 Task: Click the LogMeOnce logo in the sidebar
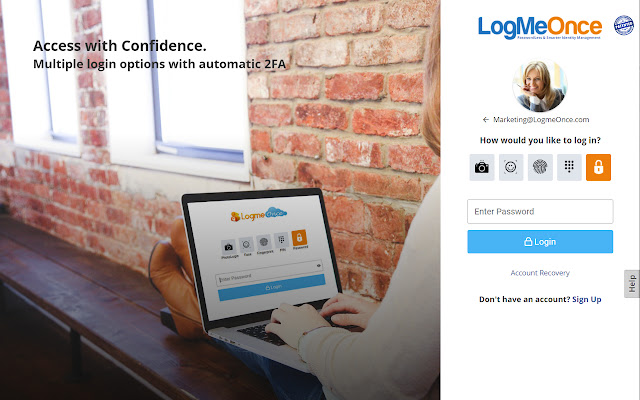coord(540,28)
